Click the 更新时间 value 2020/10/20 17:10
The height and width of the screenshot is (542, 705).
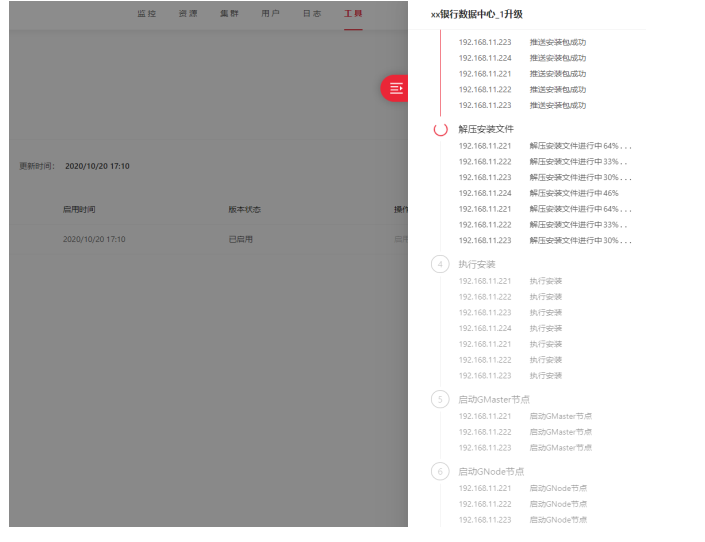97,166
